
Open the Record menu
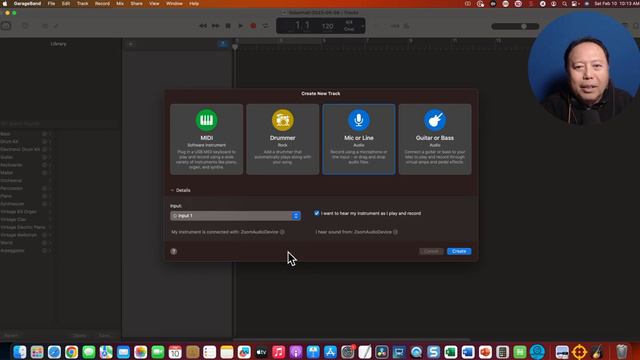click(x=102, y=4)
